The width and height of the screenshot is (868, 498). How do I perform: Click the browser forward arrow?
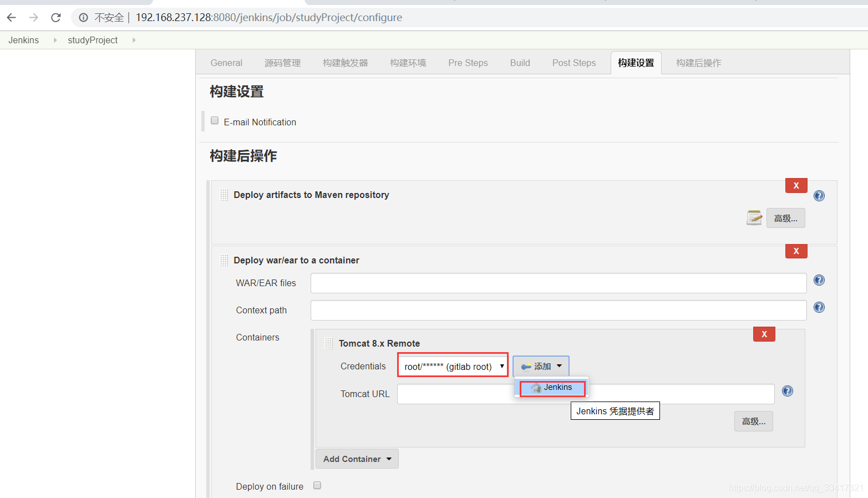click(x=34, y=18)
